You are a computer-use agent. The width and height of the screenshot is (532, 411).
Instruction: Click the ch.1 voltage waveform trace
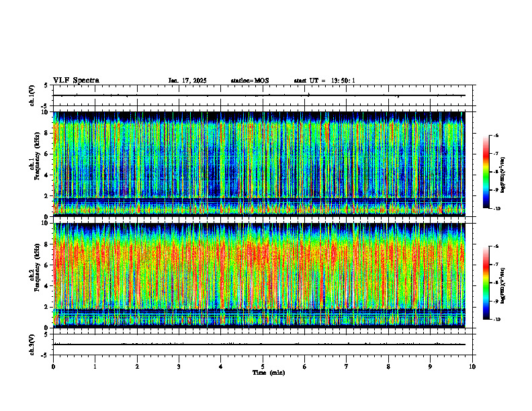click(259, 95)
